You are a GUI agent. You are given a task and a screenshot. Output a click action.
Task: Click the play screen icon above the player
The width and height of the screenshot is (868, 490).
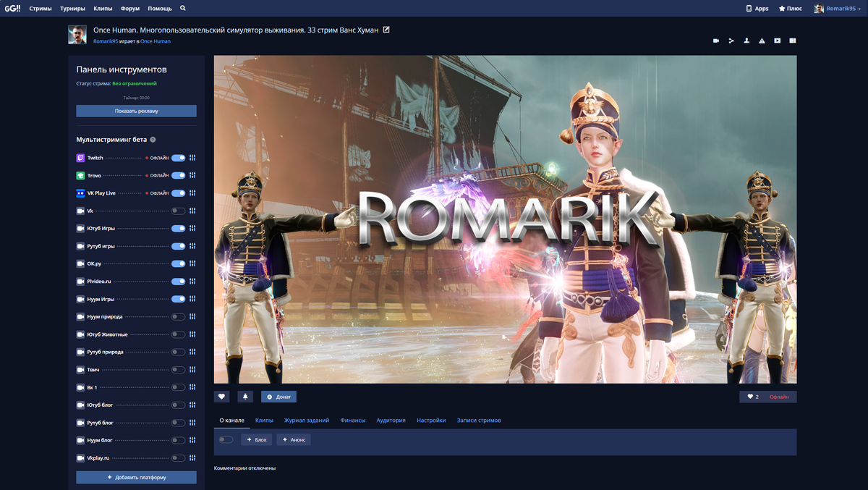pyautogui.click(x=778, y=41)
